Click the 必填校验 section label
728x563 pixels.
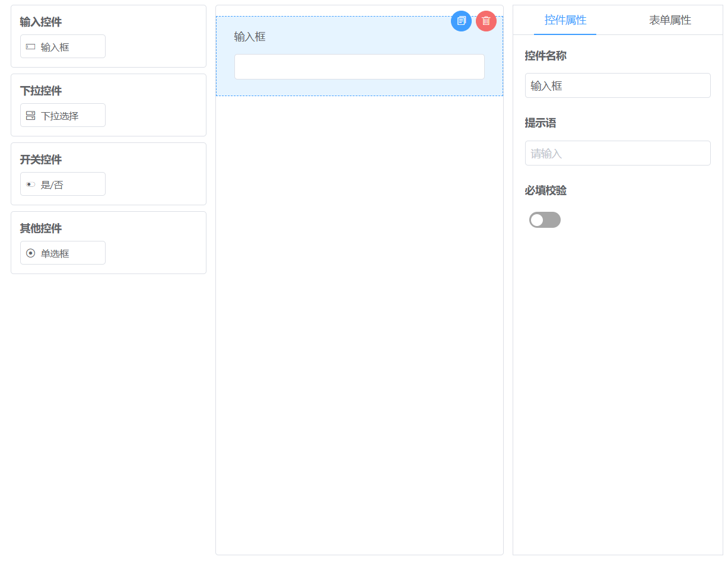tap(545, 190)
